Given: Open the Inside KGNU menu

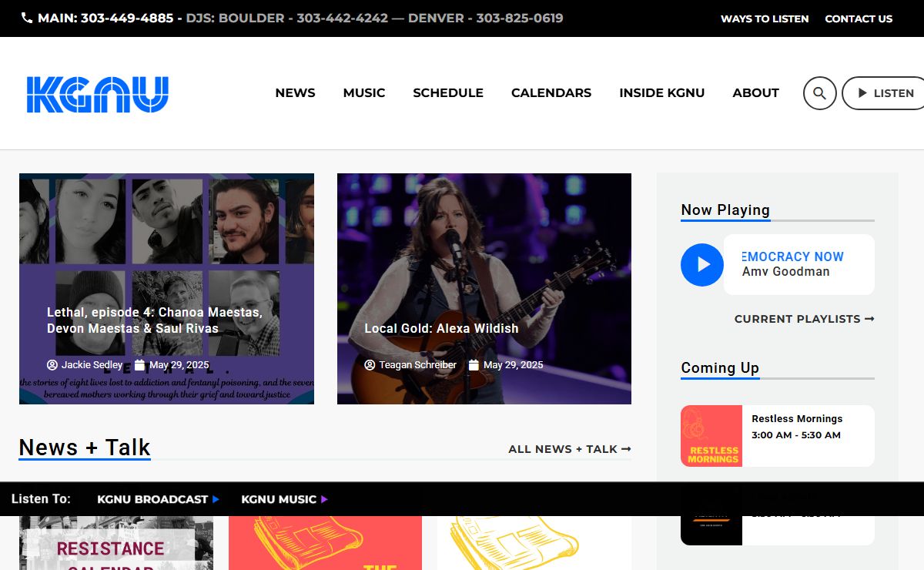Looking at the screenshot, I should (x=662, y=93).
